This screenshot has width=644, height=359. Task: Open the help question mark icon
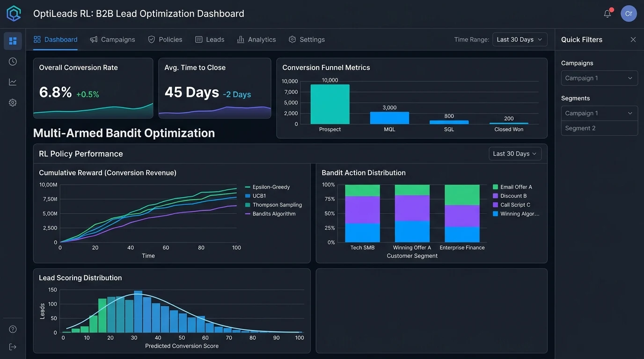point(13,329)
